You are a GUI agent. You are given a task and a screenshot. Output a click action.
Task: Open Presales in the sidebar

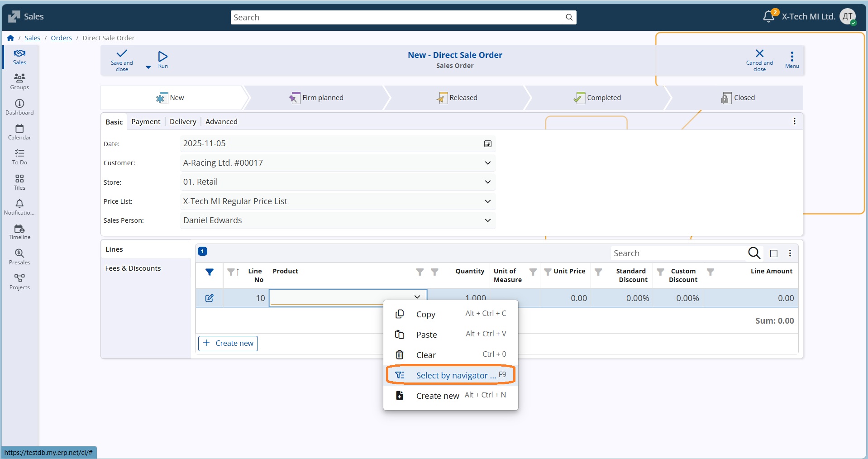coord(19,257)
